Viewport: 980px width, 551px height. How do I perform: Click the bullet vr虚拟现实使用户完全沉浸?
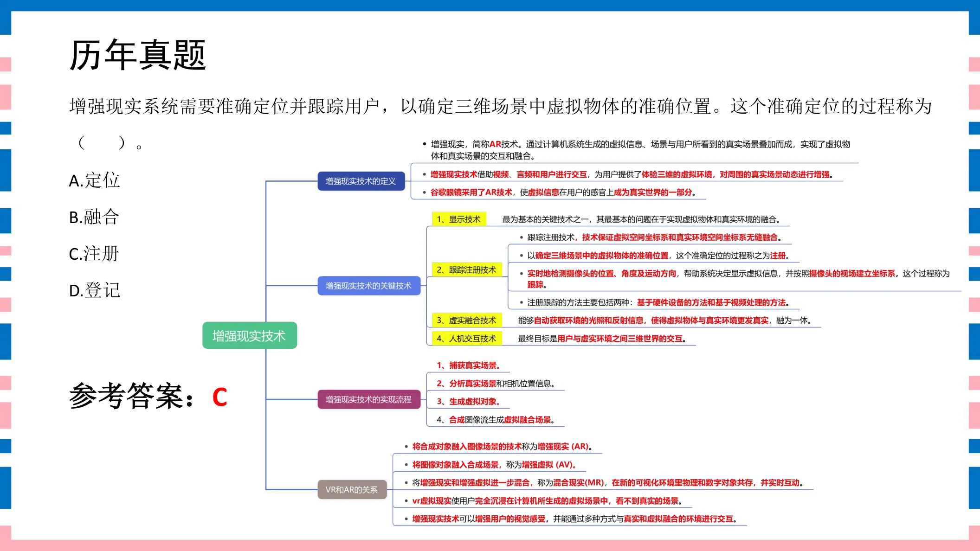[543, 501]
